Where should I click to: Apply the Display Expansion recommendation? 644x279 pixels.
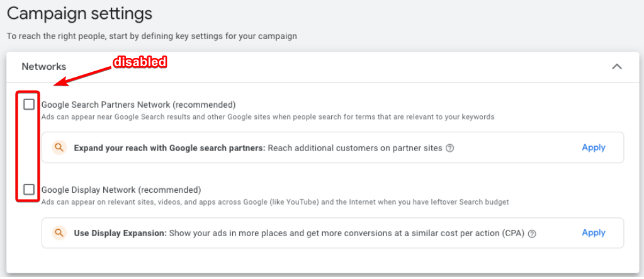pos(593,232)
